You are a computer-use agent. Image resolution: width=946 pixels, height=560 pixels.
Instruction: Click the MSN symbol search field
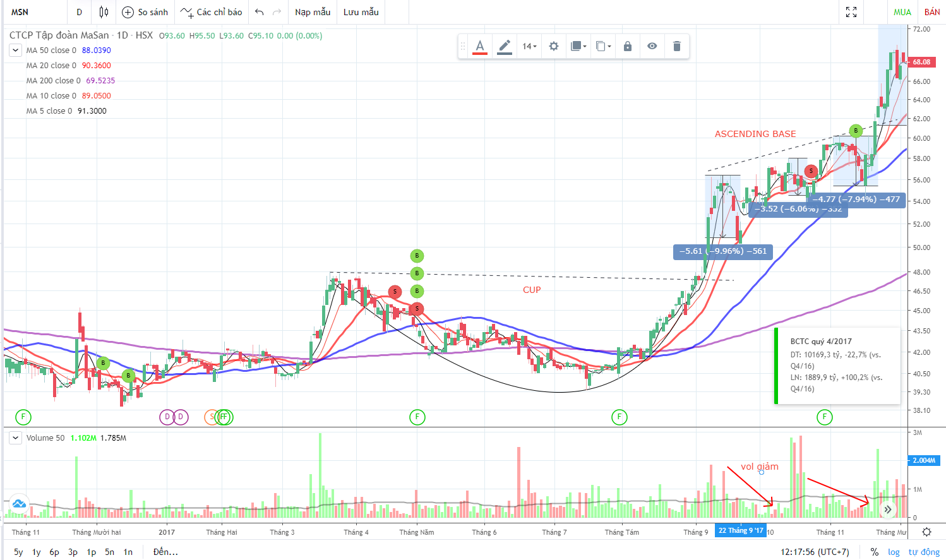coord(32,12)
